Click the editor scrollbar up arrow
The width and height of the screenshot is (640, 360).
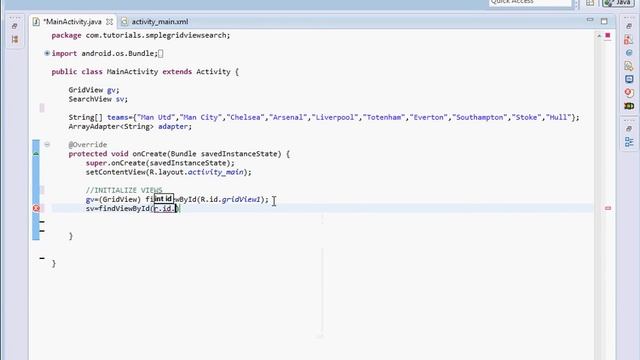599,36
